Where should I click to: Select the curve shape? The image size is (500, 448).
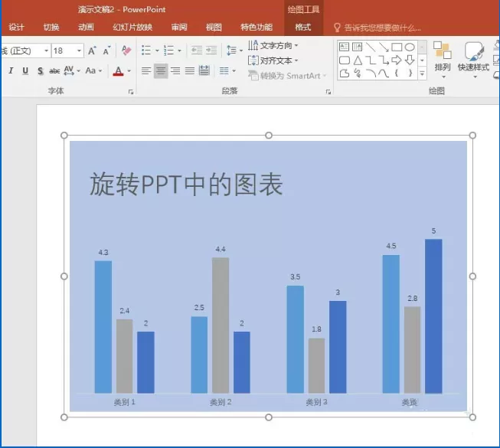pyautogui.click(x=384, y=74)
